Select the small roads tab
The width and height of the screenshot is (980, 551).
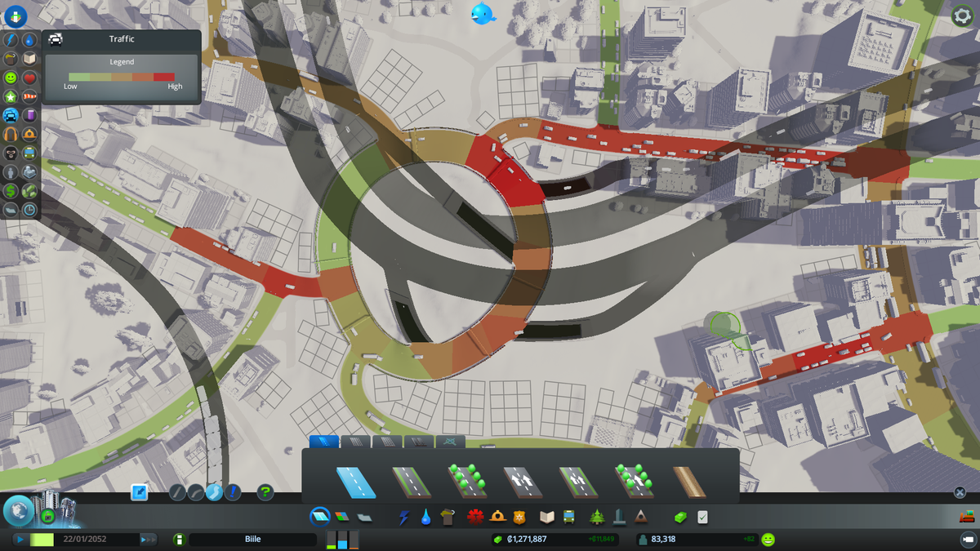point(324,442)
